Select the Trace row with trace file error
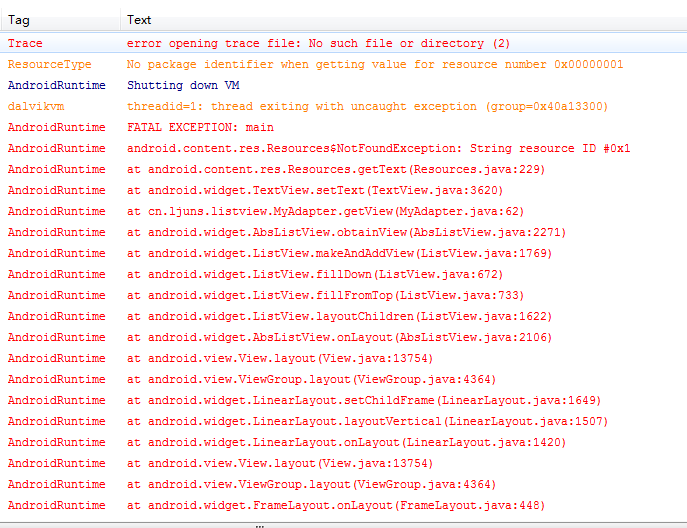This screenshot has width=687, height=528. [x=344, y=43]
